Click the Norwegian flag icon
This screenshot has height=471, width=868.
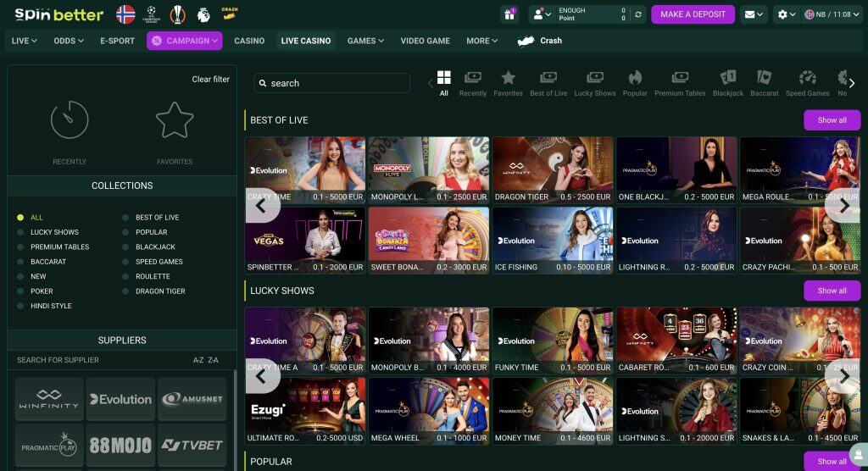[x=125, y=14]
